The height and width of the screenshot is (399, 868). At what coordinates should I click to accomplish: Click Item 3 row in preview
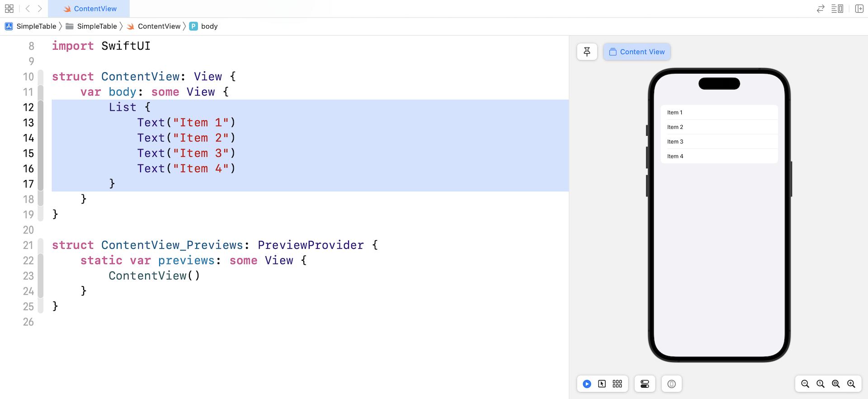719,141
